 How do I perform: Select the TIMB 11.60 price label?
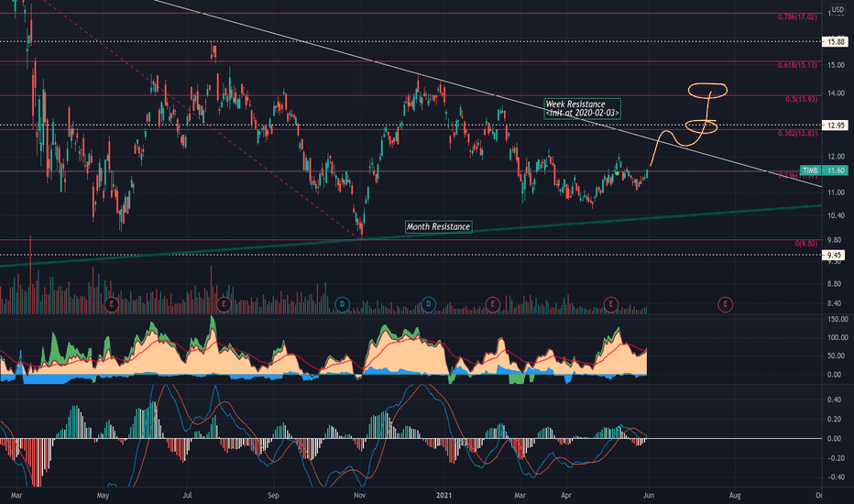pyautogui.click(x=824, y=170)
